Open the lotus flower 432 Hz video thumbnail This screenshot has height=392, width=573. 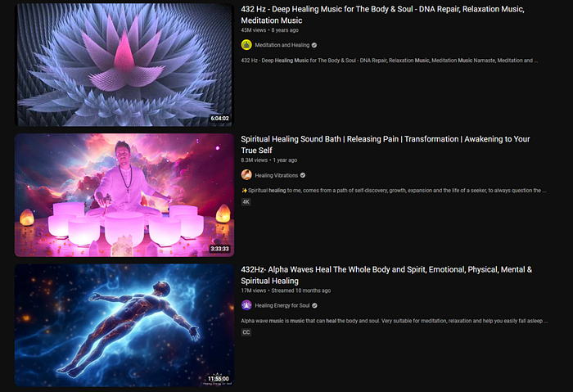(x=124, y=65)
